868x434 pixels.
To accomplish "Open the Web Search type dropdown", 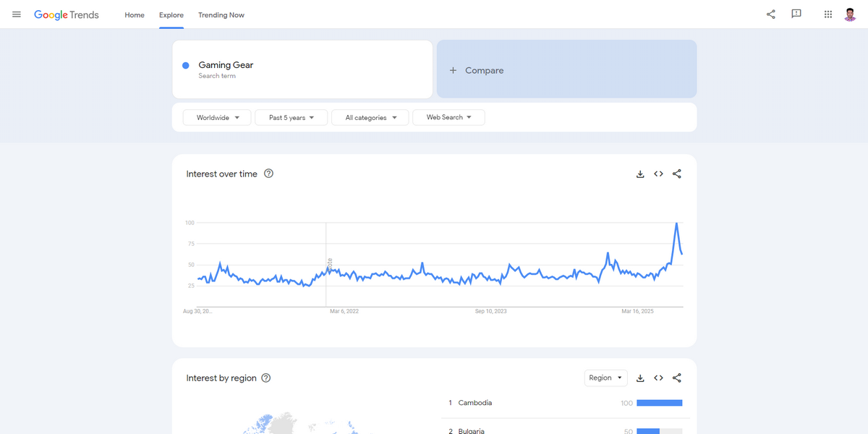I will tap(448, 117).
